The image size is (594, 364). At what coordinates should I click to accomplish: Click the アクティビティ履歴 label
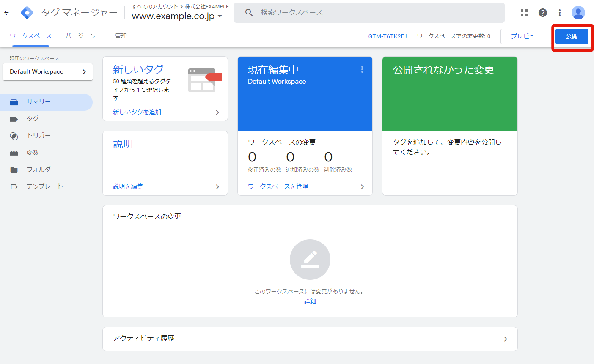[144, 338]
